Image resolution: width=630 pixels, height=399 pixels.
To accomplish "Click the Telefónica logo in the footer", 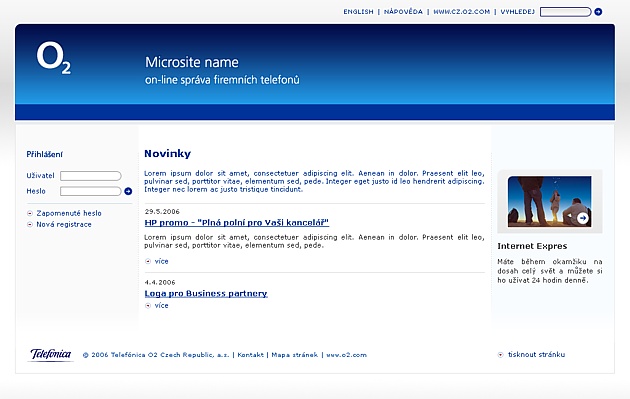I will [51, 355].
